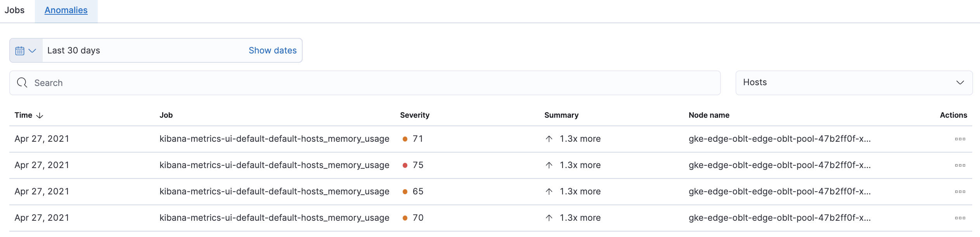Click the up arrow in severity 75 row

coord(549,165)
